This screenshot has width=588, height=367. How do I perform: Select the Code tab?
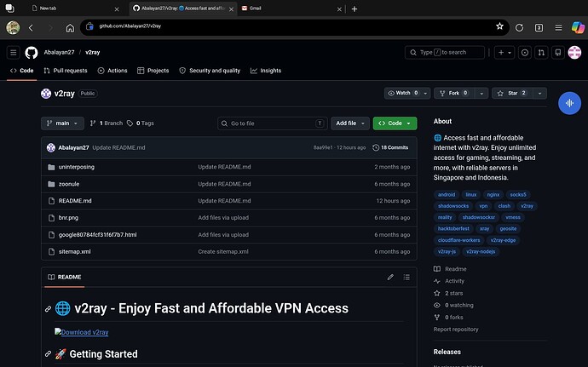tap(22, 71)
